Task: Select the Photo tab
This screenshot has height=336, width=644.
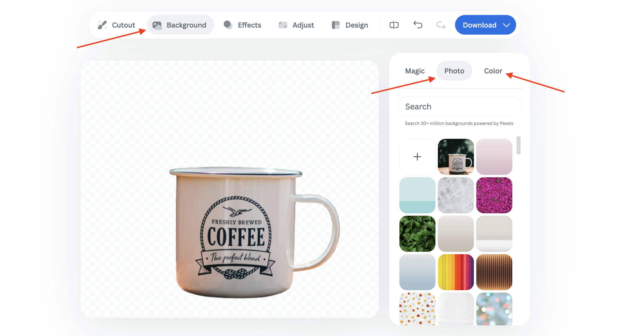Action: [454, 71]
